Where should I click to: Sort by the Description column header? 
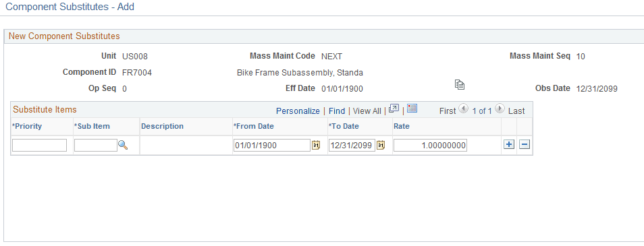tap(162, 126)
